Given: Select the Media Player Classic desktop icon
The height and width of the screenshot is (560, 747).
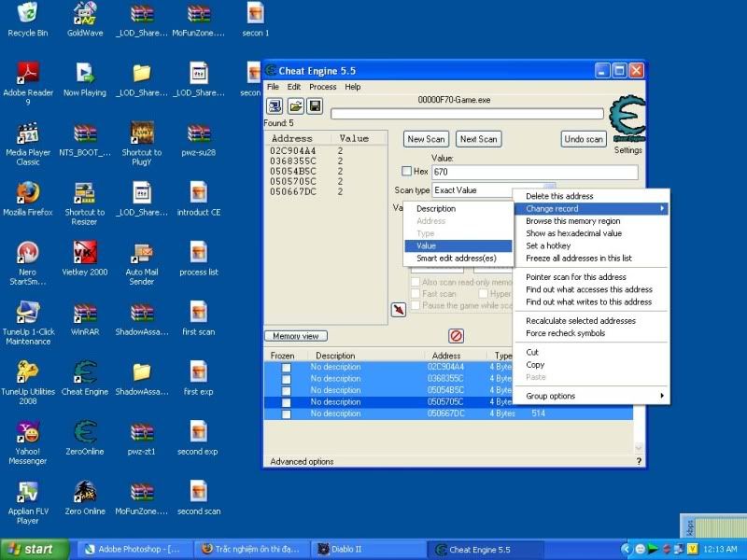Looking at the screenshot, I should pos(28,144).
